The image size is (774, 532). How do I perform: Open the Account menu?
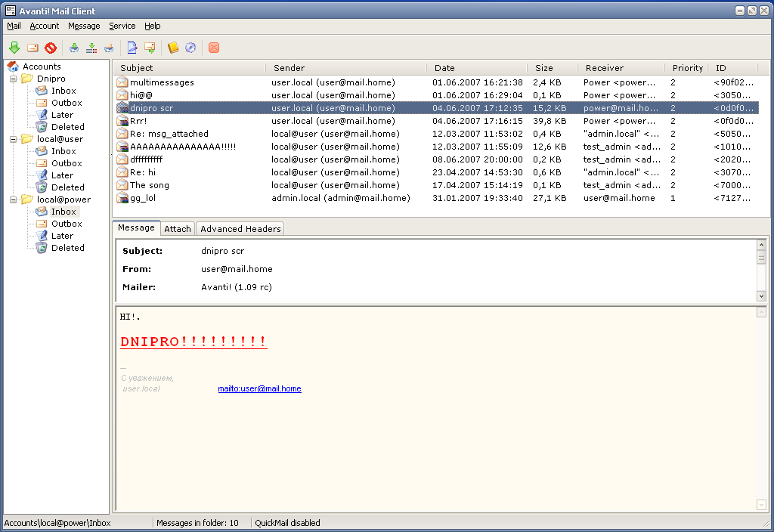coord(44,26)
